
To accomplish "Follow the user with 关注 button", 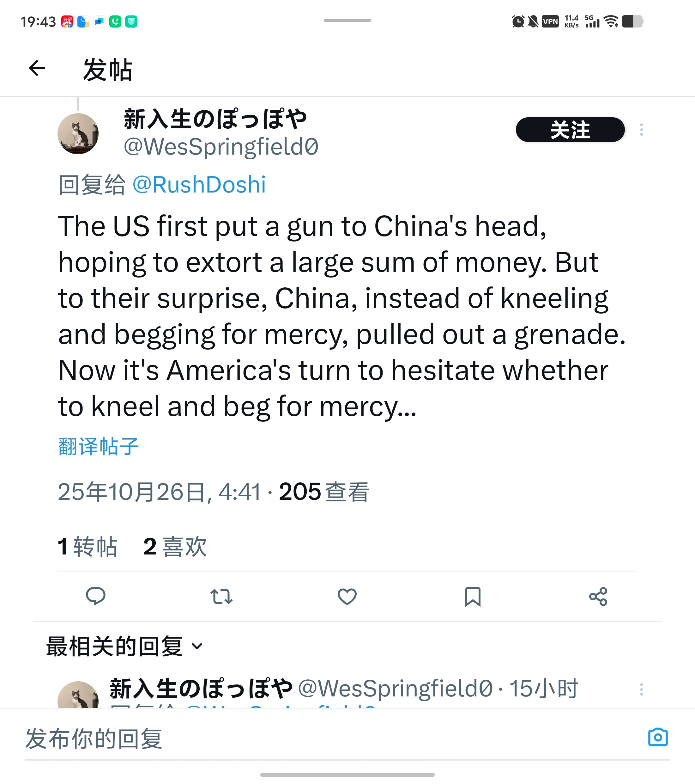I will tap(570, 130).
